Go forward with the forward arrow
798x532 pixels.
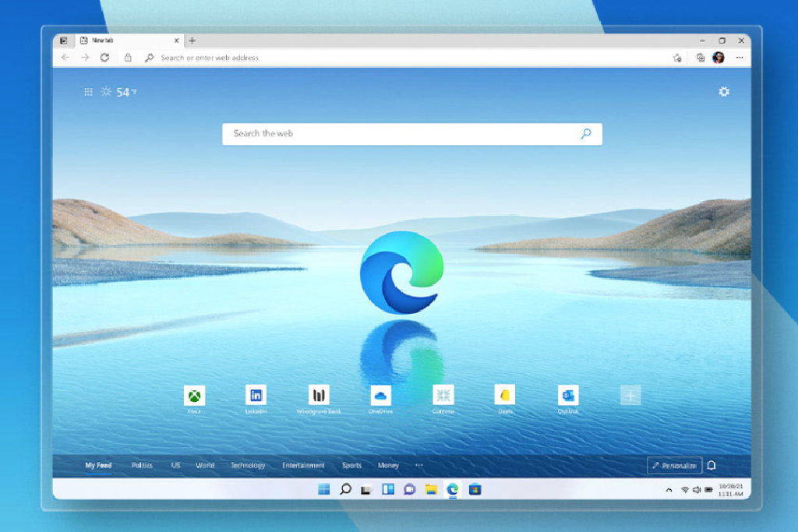(85, 58)
